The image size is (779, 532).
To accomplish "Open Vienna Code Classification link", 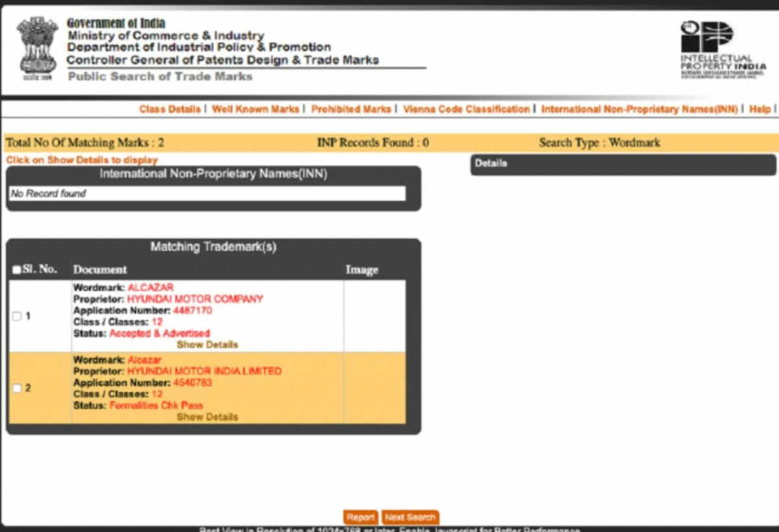I will click(x=466, y=109).
